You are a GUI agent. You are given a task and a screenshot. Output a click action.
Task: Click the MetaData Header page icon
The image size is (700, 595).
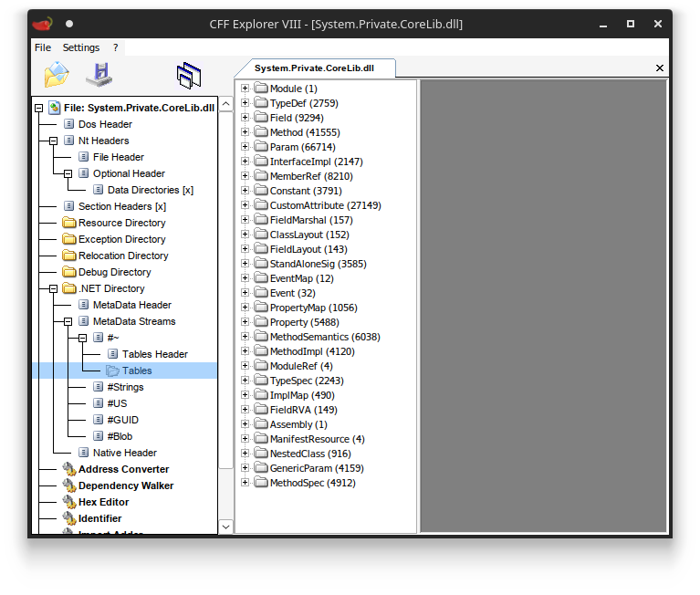pyautogui.click(x=83, y=305)
